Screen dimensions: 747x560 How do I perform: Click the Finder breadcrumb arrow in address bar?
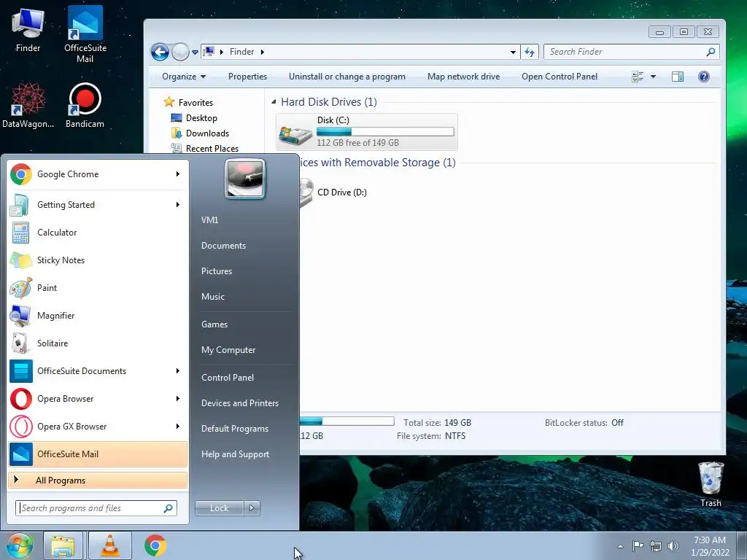tap(263, 52)
